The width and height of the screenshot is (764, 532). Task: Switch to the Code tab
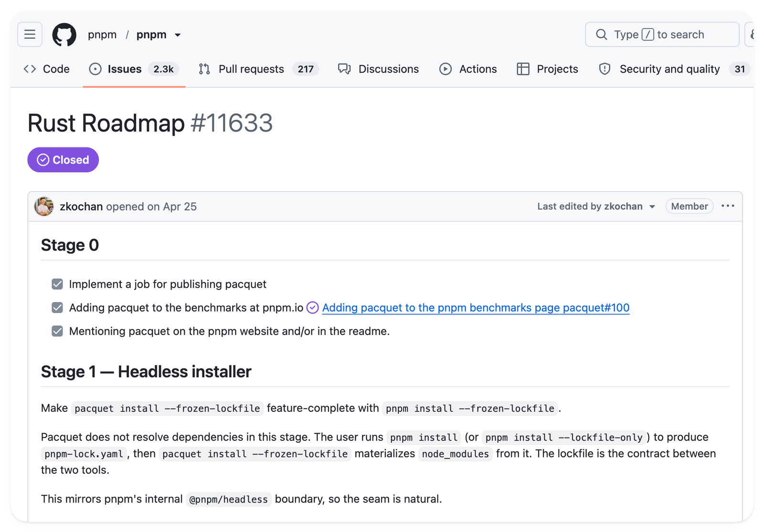[x=47, y=69]
